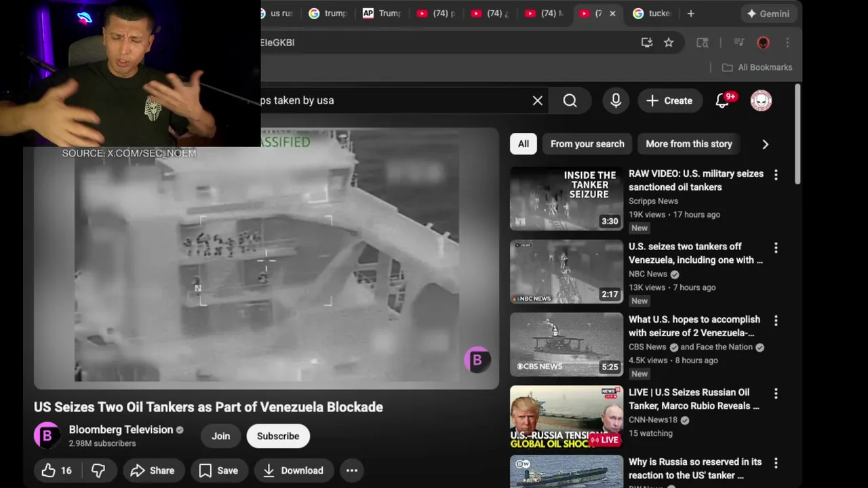The image size is (868, 488).
Task: Open the CBS News 5:25 thumbnail
Action: click(x=566, y=344)
